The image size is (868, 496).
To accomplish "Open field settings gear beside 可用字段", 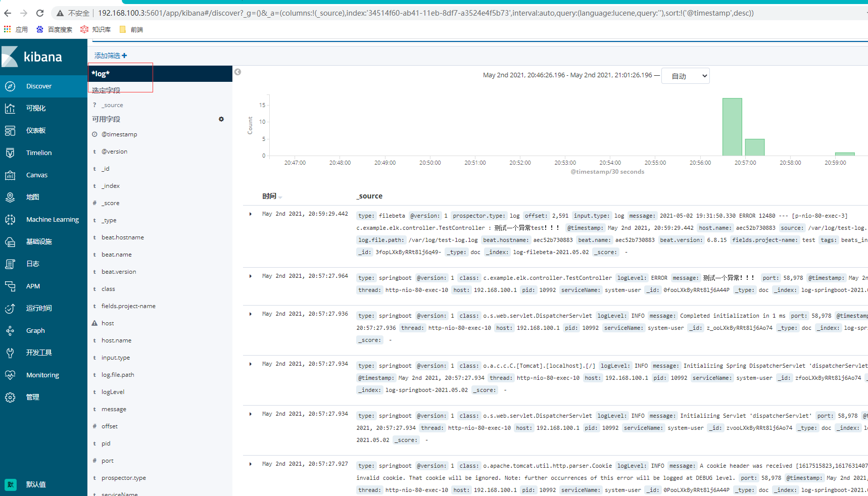I will 221,119.
